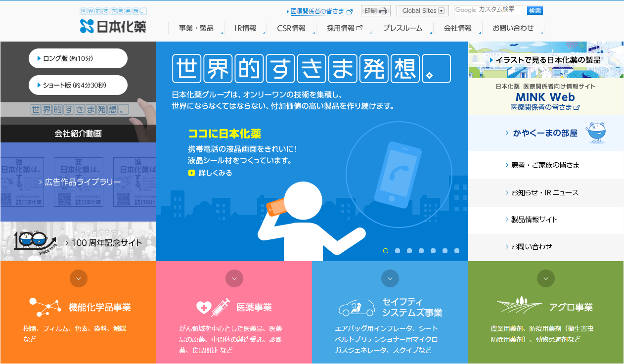This screenshot has height=364, width=624.
Task: Open the プレスルーム menu
Action: (x=403, y=28)
